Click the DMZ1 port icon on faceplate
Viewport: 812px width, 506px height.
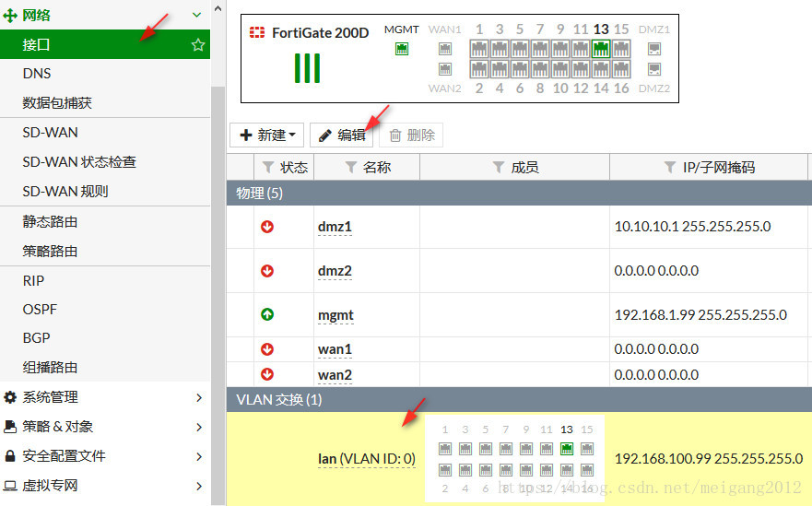(654, 49)
